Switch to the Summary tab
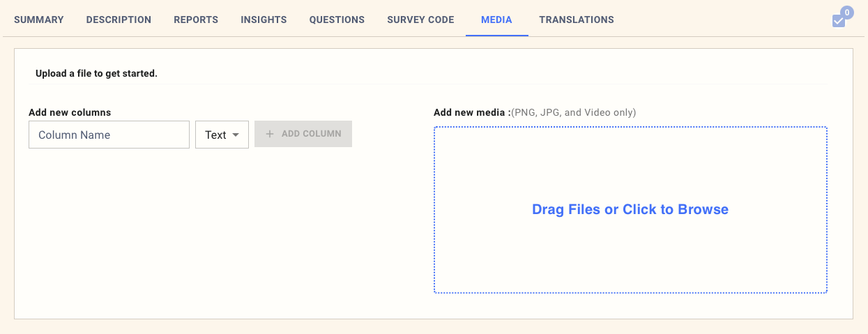 pyautogui.click(x=38, y=20)
